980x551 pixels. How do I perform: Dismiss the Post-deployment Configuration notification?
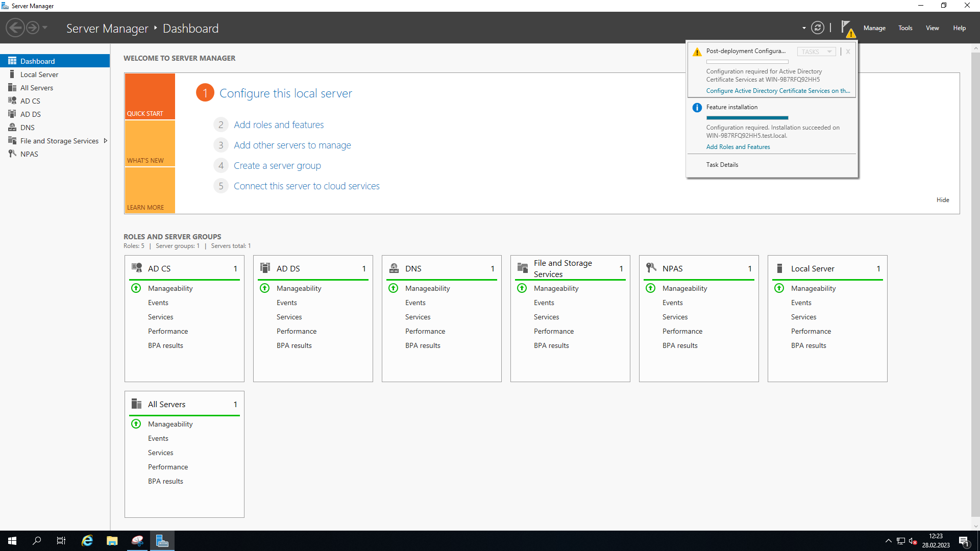coord(848,52)
